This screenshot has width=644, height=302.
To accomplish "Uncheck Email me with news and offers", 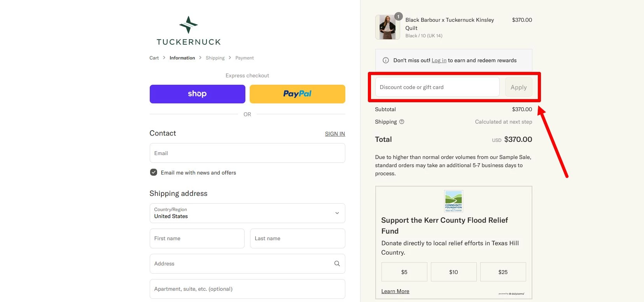I will pos(154,173).
